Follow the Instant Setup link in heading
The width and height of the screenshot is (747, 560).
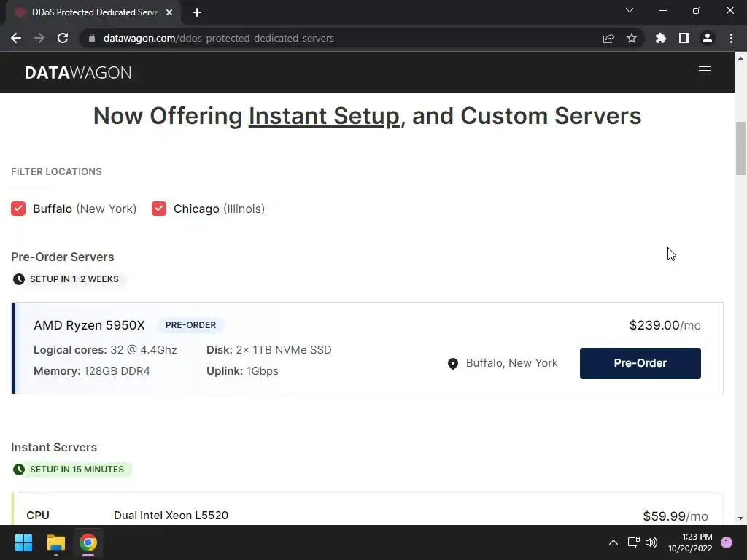pos(324,116)
